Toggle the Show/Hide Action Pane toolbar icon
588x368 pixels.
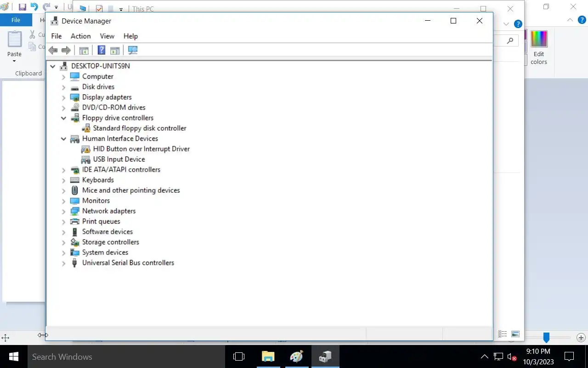tap(115, 50)
